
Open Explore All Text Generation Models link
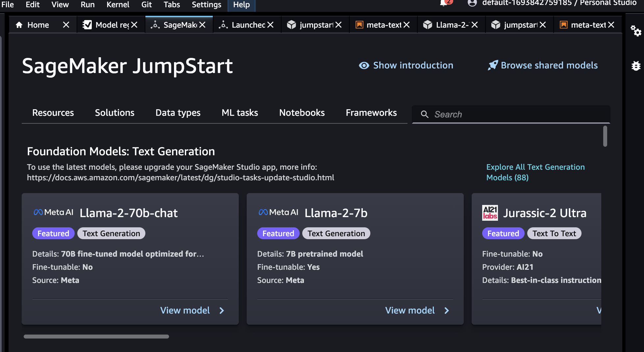pyautogui.click(x=535, y=172)
